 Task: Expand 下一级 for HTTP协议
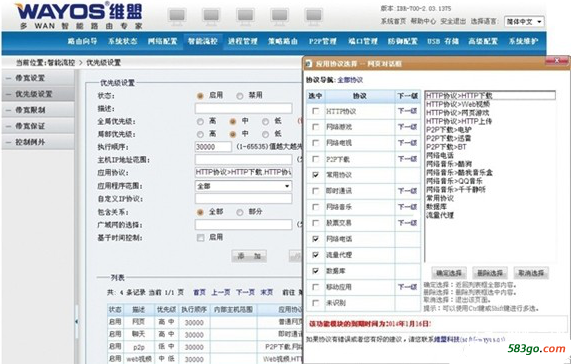point(407,111)
